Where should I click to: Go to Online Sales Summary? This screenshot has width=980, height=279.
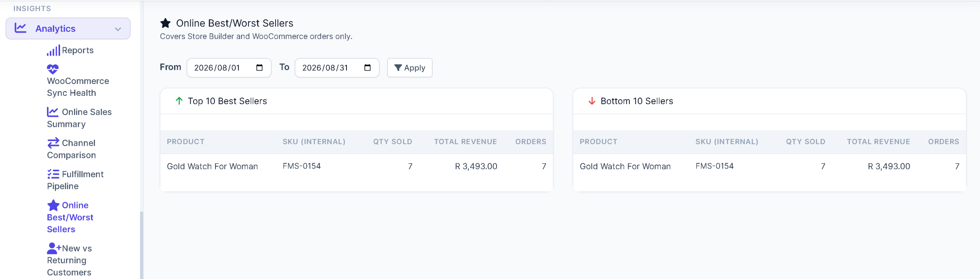pos(79,118)
